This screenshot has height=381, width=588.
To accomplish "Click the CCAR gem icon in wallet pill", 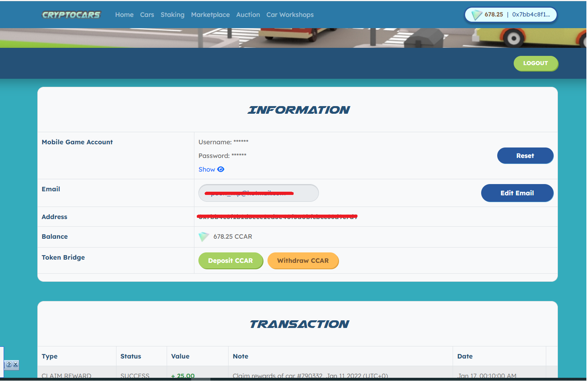I will [477, 15].
